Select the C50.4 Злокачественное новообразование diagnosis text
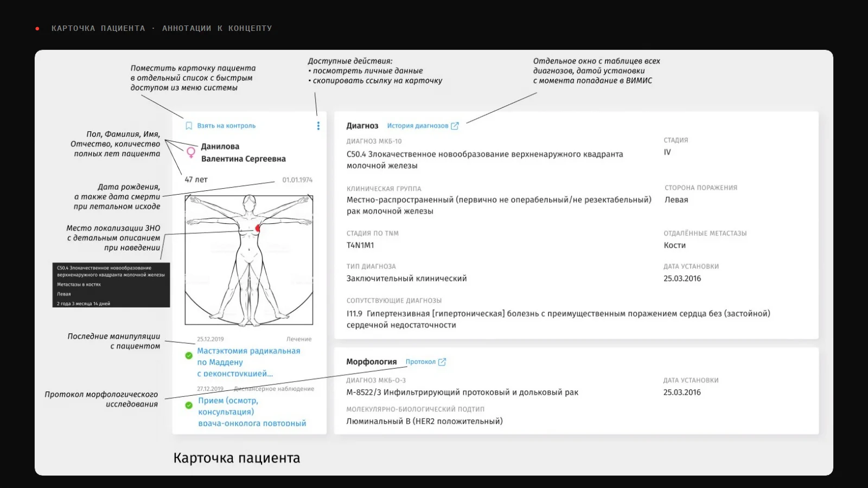The width and height of the screenshot is (868, 488). point(484,160)
